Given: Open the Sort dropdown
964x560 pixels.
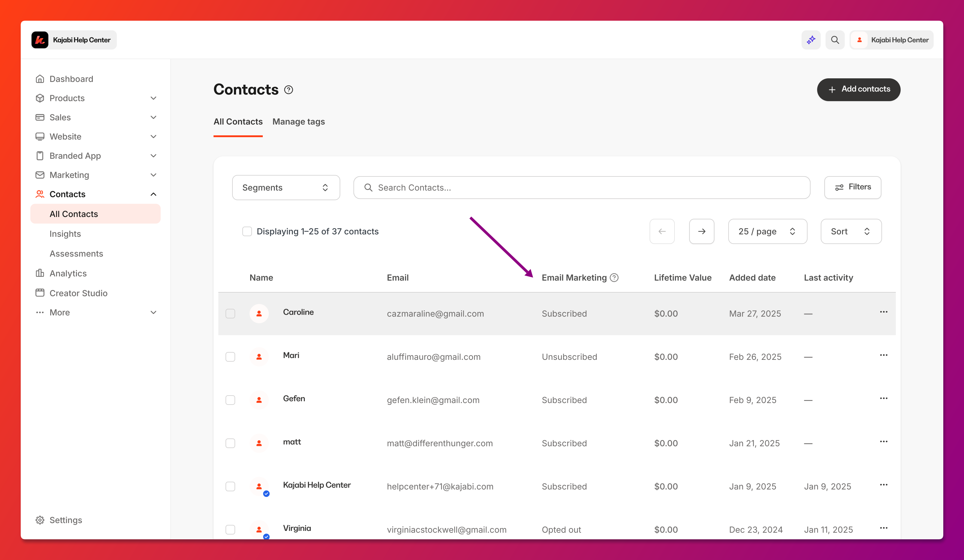Looking at the screenshot, I should 851,231.
